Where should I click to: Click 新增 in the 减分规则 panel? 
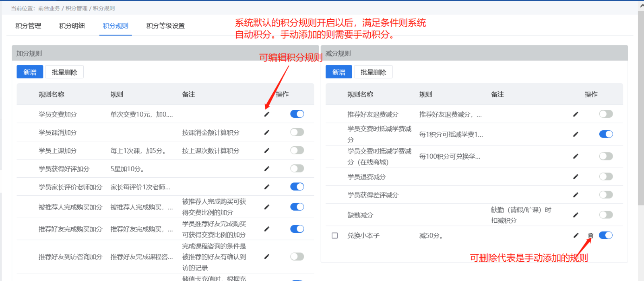339,72
